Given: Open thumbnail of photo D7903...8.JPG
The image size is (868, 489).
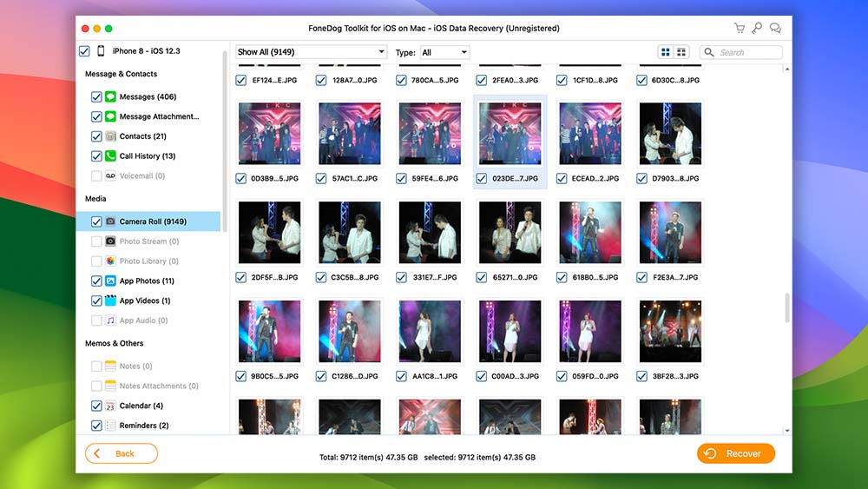Looking at the screenshot, I should (x=670, y=134).
